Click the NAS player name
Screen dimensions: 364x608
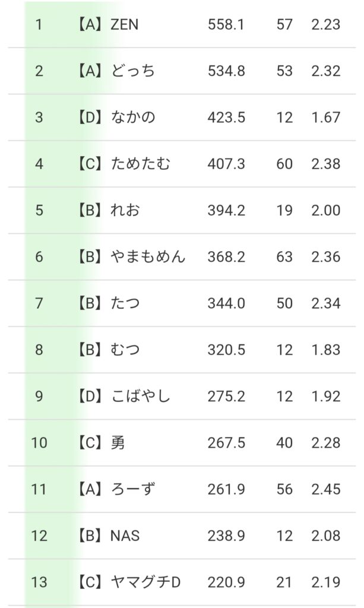click(x=125, y=536)
